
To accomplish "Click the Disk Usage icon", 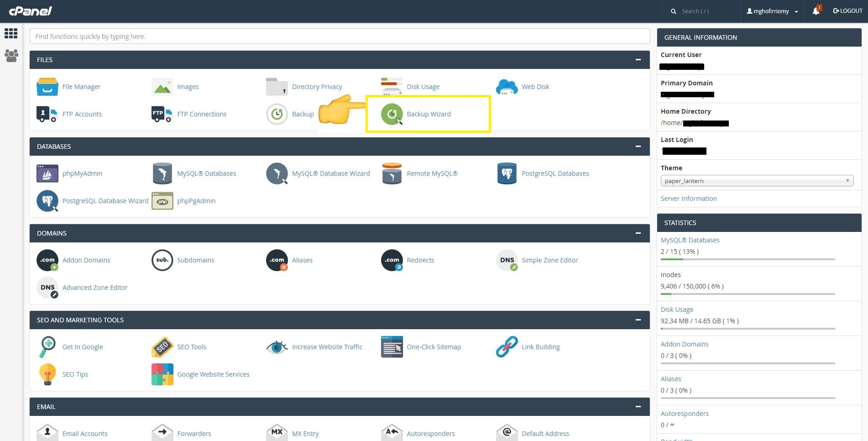I will click(392, 87).
